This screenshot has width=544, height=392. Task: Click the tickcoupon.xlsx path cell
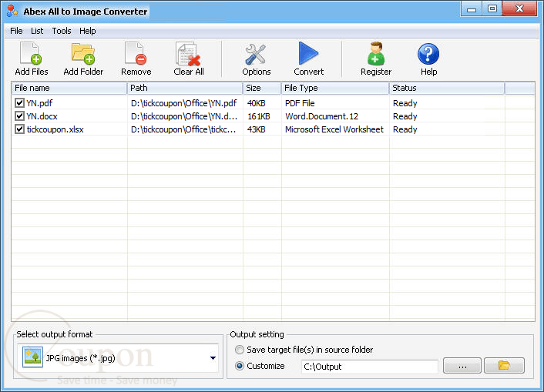click(x=183, y=129)
